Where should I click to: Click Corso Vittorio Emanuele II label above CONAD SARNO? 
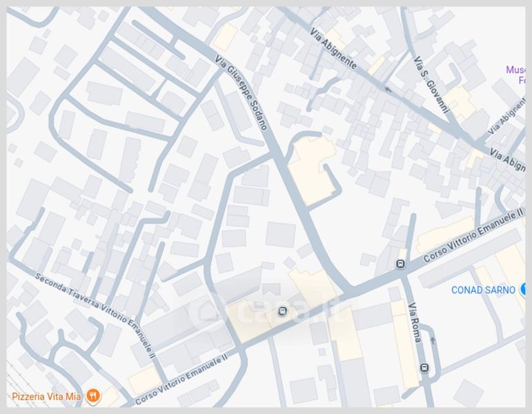coord(473,236)
